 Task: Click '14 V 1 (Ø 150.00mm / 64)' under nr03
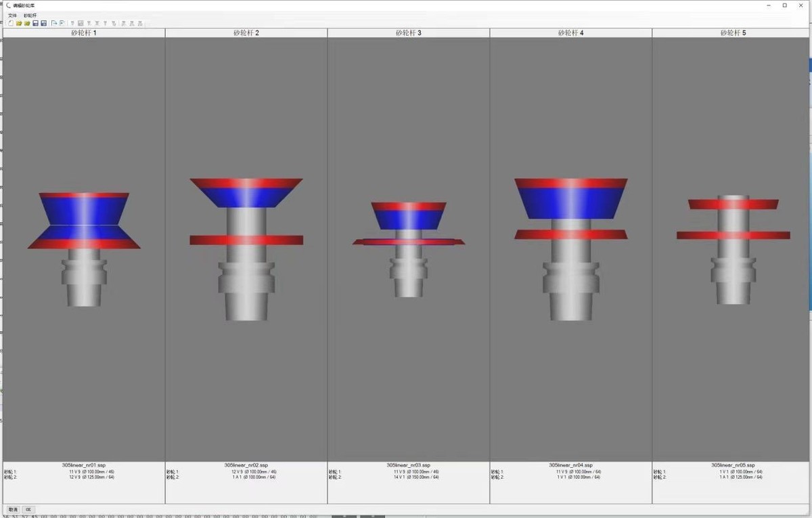[x=416, y=477]
